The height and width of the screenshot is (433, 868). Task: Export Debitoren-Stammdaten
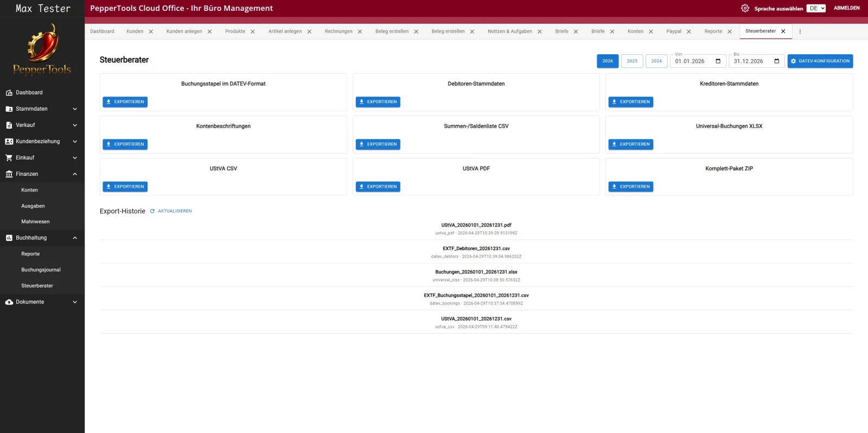coord(378,102)
